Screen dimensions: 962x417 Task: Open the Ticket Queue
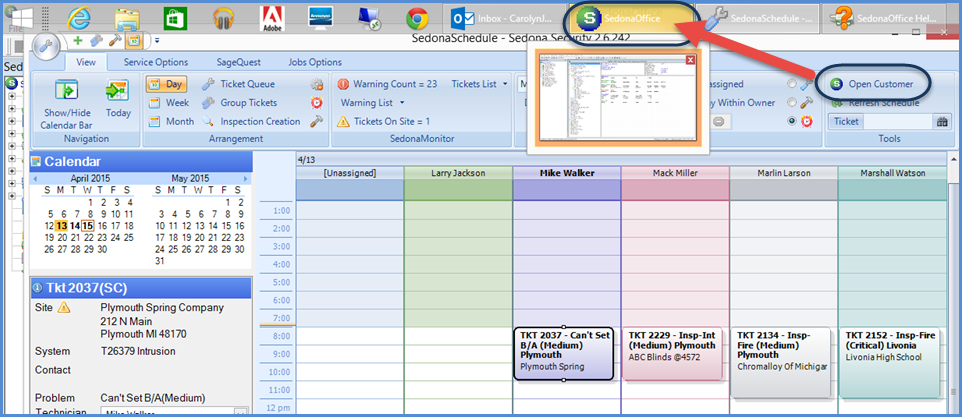239,84
